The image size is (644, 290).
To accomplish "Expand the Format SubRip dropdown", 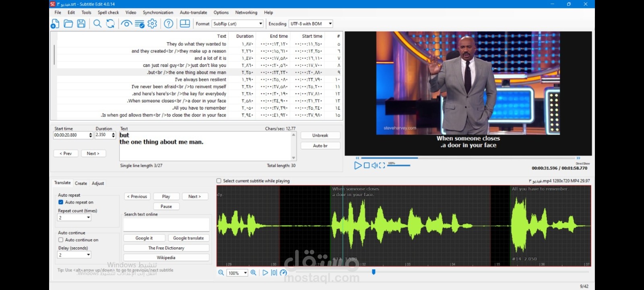I will [261, 24].
